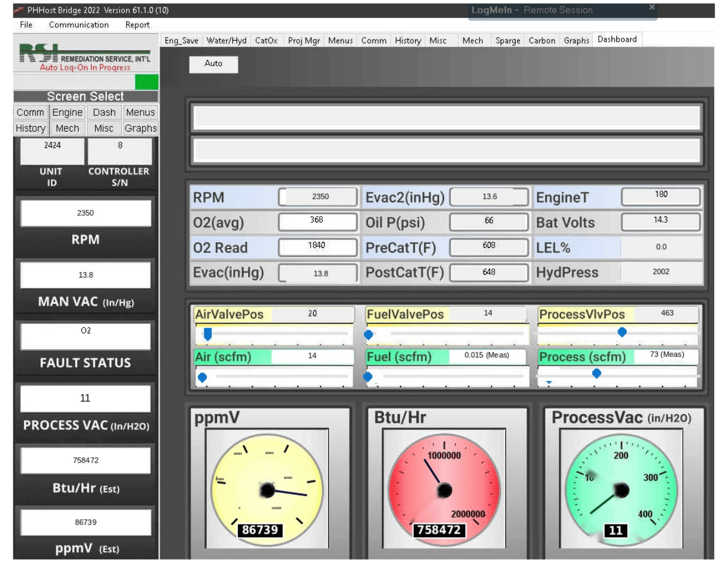Click the sidebar Process Vac field 11

point(86,398)
